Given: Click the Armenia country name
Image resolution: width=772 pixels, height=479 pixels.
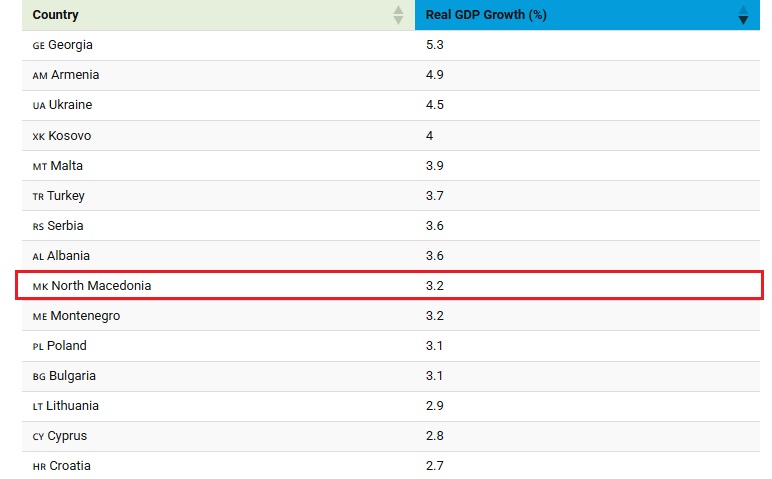Looking at the screenshot, I should [74, 75].
